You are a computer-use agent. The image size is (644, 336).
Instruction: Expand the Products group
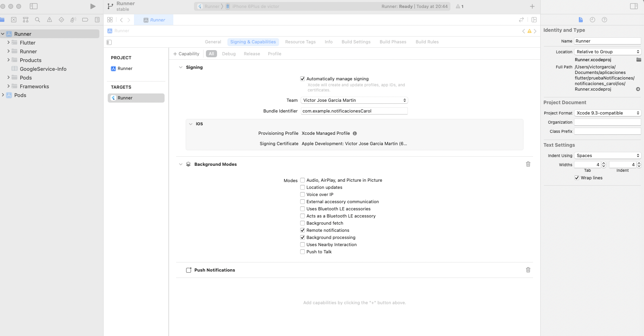(8, 60)
